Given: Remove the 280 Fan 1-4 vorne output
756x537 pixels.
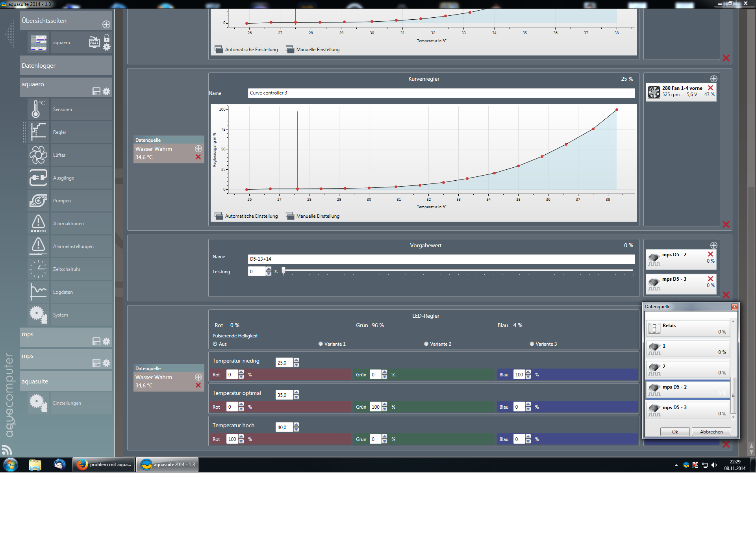Looking at the screenshot, I should tap(710, 88).
